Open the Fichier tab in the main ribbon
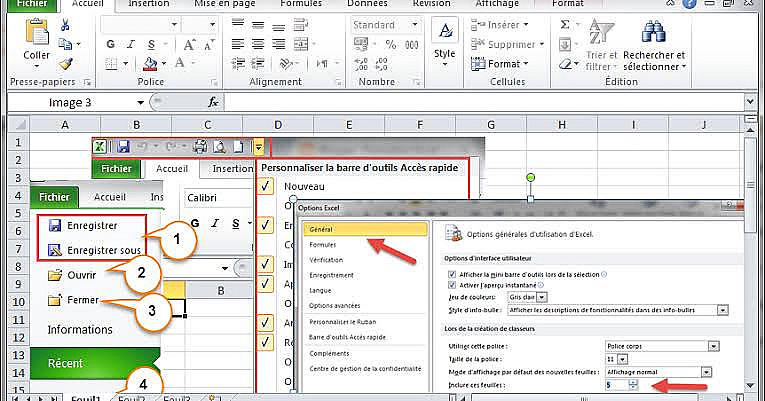Viewport: 765px width, 401px height. pos(32,4)
